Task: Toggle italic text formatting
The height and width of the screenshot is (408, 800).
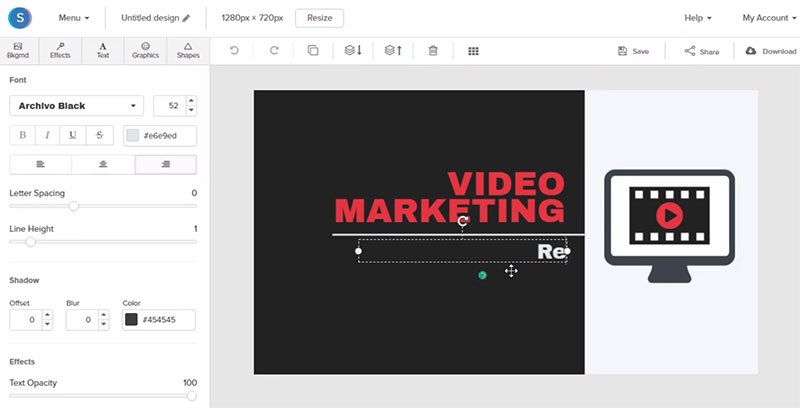Action: [48, 136]
